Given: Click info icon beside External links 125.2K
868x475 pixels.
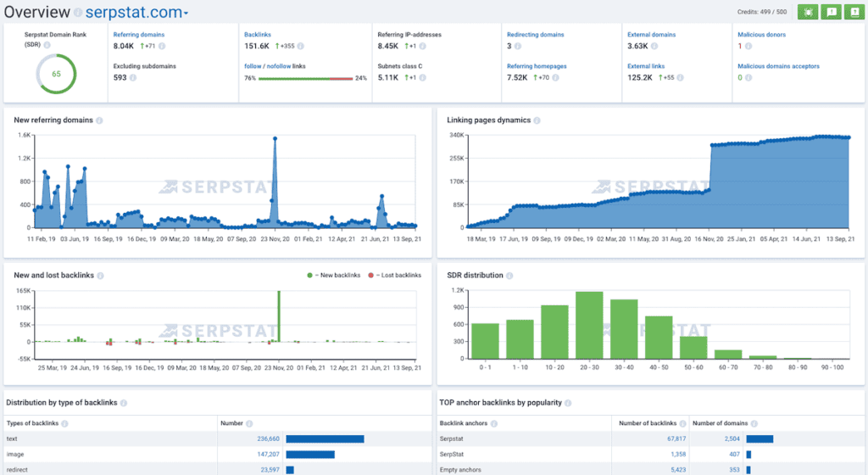Looking at the screenshot, I should tap(680, 77).
